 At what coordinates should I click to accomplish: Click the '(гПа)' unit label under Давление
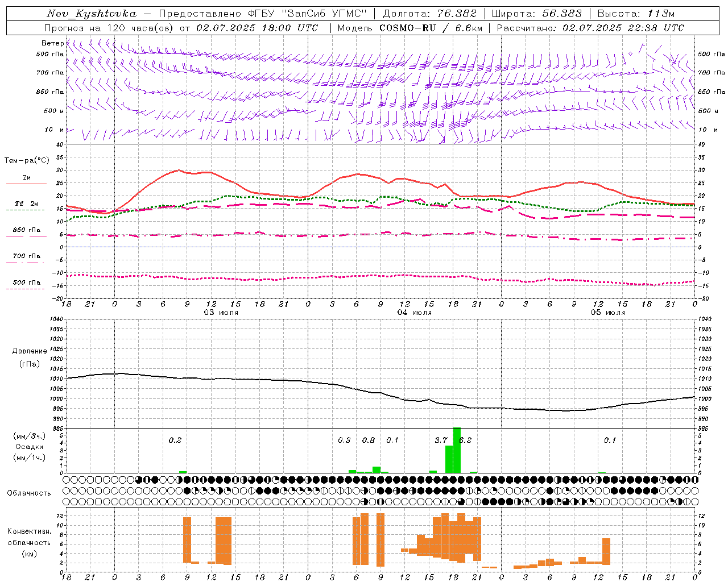[29, 364]
